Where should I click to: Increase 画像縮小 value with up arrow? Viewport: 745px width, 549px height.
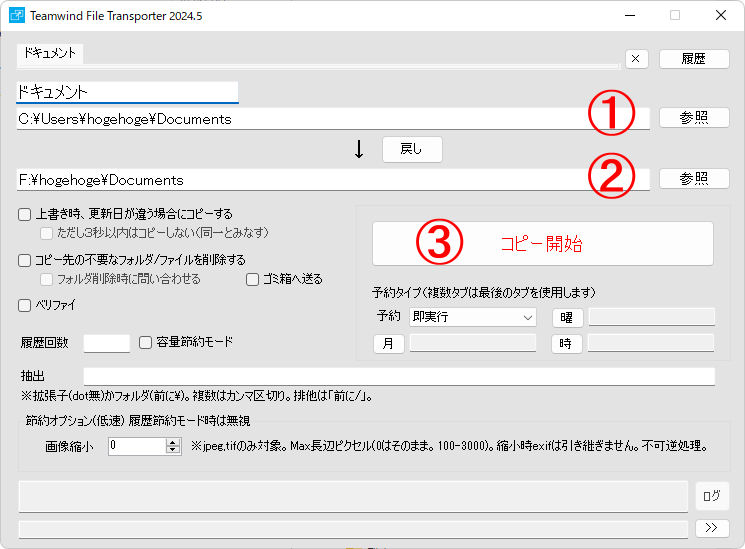point(172,442)
